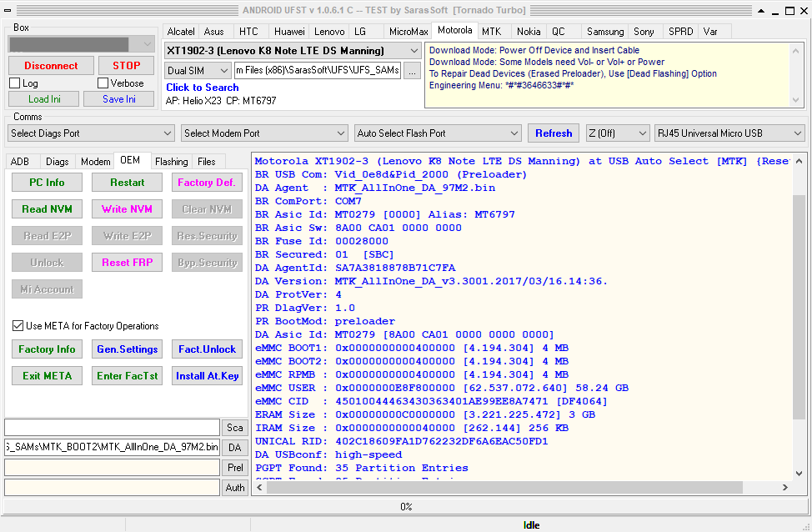Switch to the Alcatel brand tab
Image resolution: width=812 pixels, height=532 pixels.
[181, 32]
